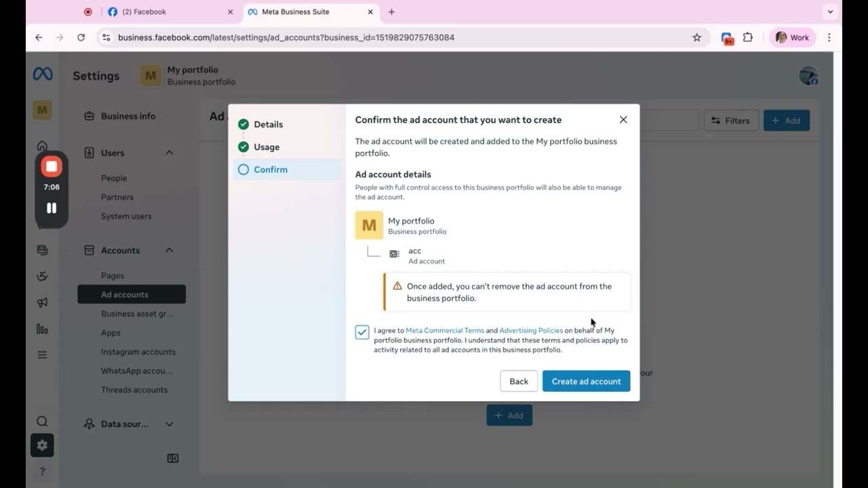Open the My portfolio business selector
868x488 pixels.
pos(189,75)
